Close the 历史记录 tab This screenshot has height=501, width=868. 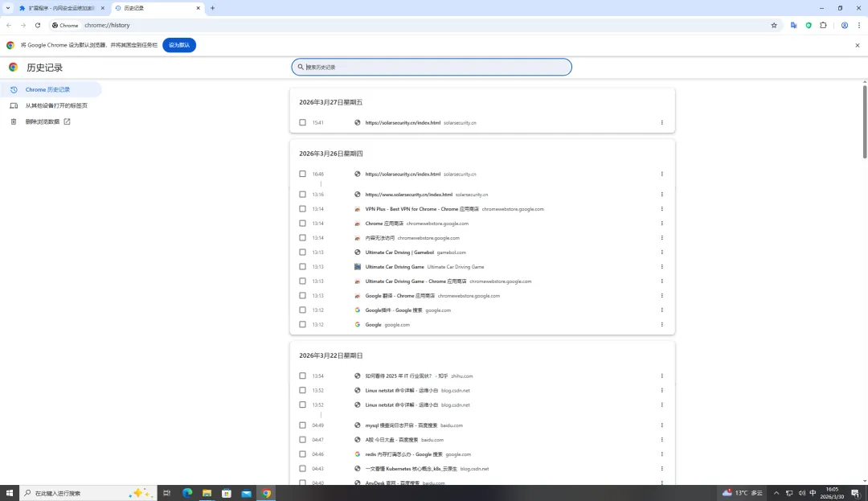coord(199,8)
